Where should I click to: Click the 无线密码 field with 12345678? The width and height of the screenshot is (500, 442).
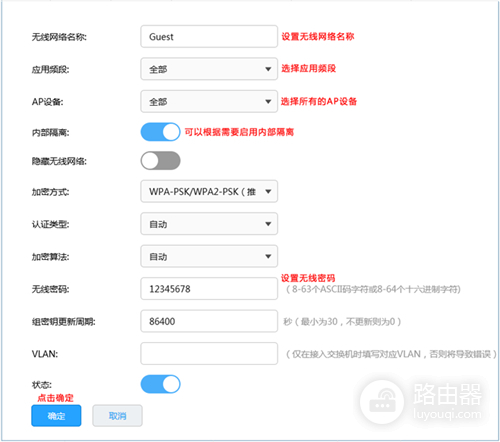[x=209, y=289]
